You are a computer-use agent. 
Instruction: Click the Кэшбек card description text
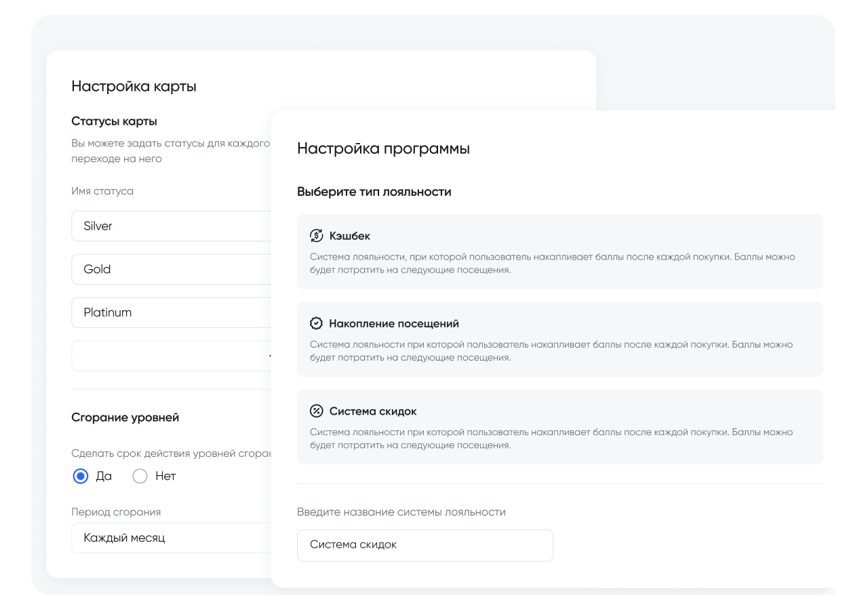552,263
